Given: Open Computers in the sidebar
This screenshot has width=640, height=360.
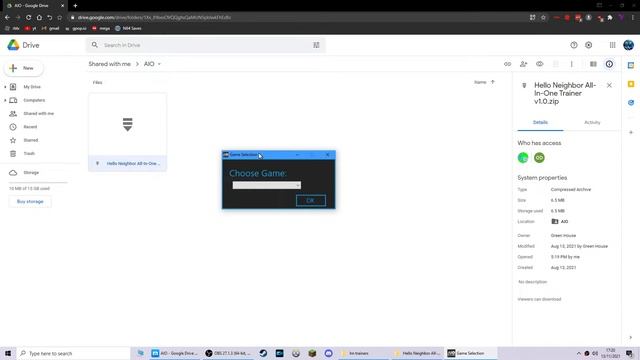Looking at the screenshot, I should pyautogui.click(x=34, y=100).
